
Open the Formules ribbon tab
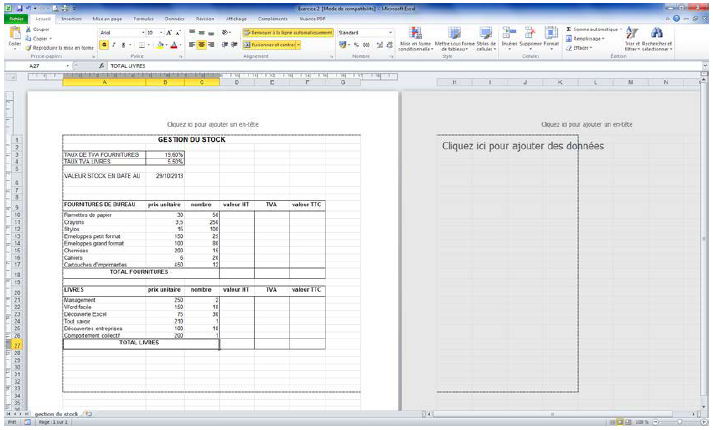point(143,18)
